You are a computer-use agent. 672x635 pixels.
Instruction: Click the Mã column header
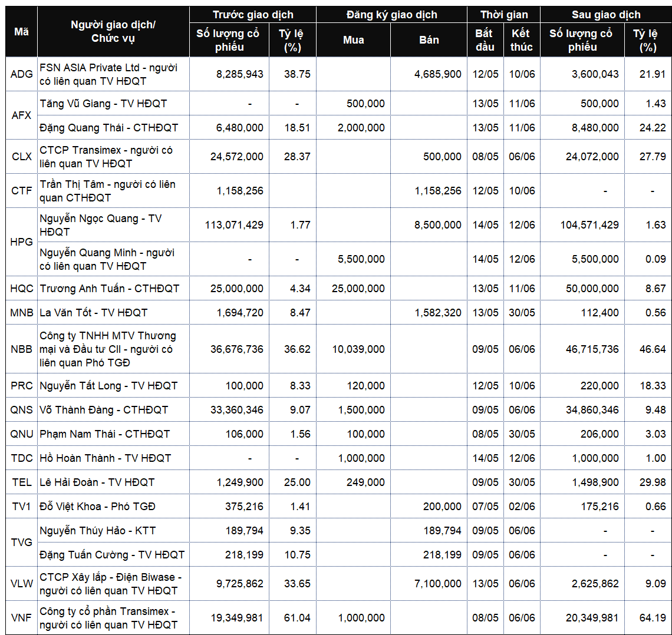21,31
